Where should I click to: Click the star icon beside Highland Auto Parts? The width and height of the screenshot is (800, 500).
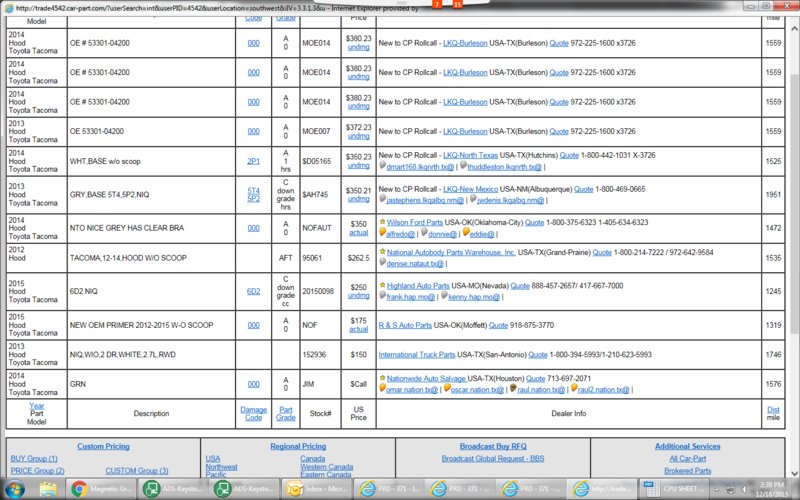[x=382, y=285]
